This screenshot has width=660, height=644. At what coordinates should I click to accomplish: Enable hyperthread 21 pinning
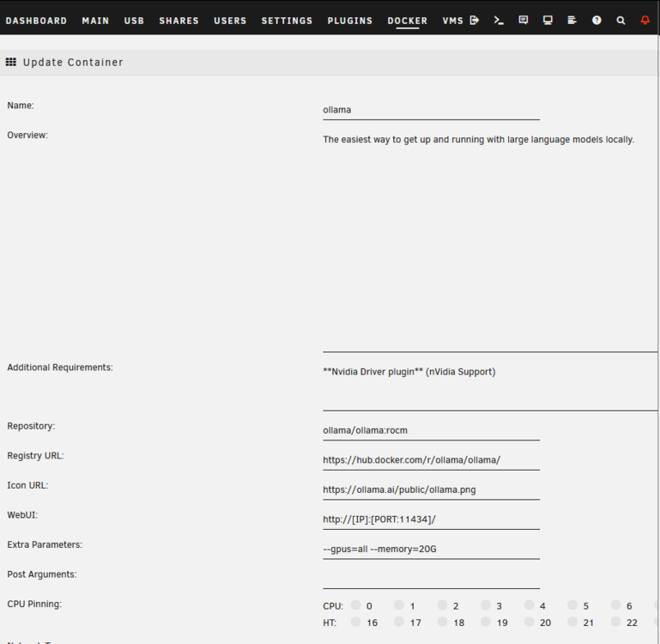[x=572, y=622]
